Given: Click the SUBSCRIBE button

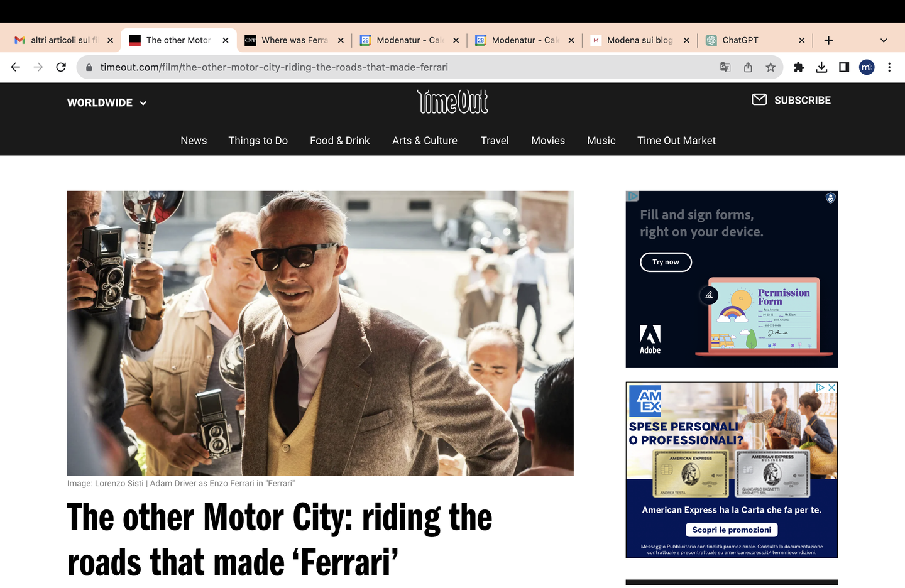Looking at the screenshot, I should [x=792, y=100].
